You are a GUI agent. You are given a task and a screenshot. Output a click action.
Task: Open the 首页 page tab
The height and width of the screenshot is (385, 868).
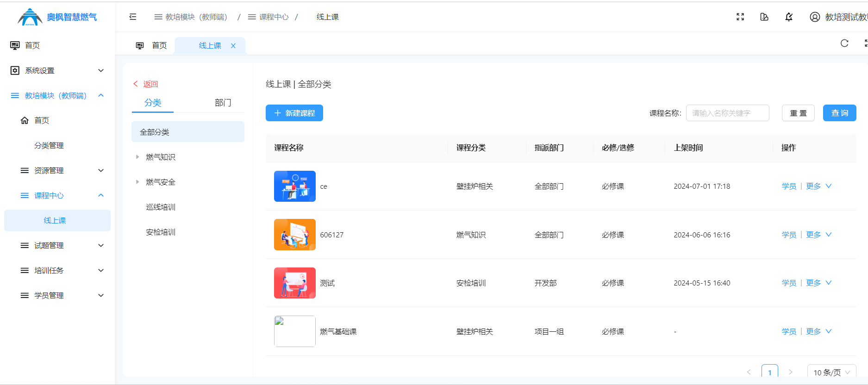coord(151,45)
